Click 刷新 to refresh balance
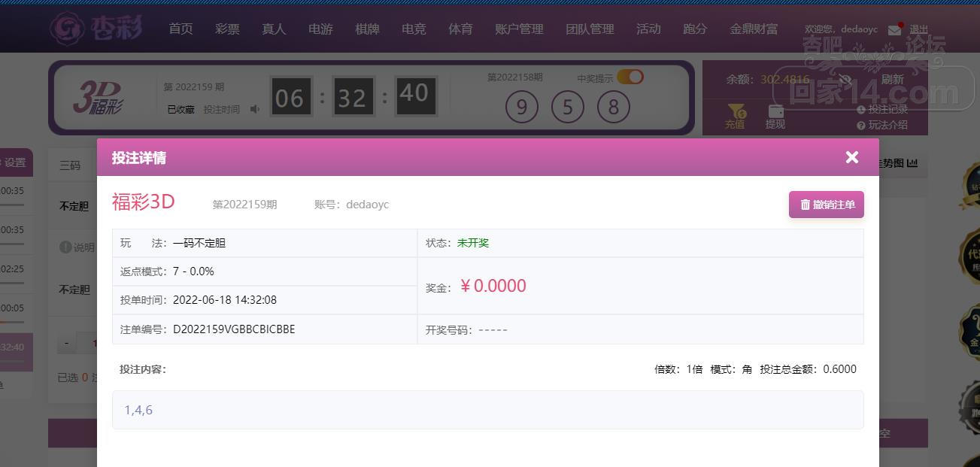Image resolution: width=980 pixels, height=467 pixels. coord(892,79)
